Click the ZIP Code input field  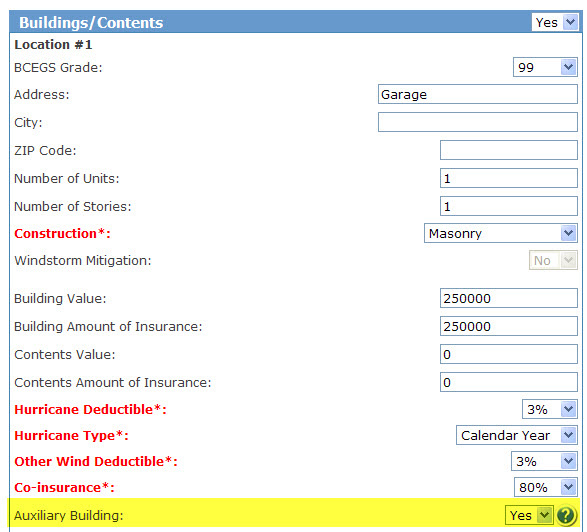coord(509,150)
